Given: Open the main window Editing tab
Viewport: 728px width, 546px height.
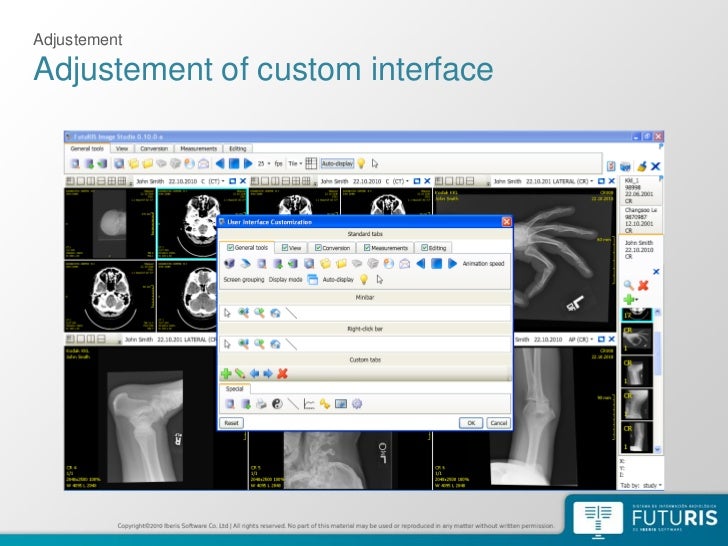Looking at the screenshot, I should tap(237, 149).
